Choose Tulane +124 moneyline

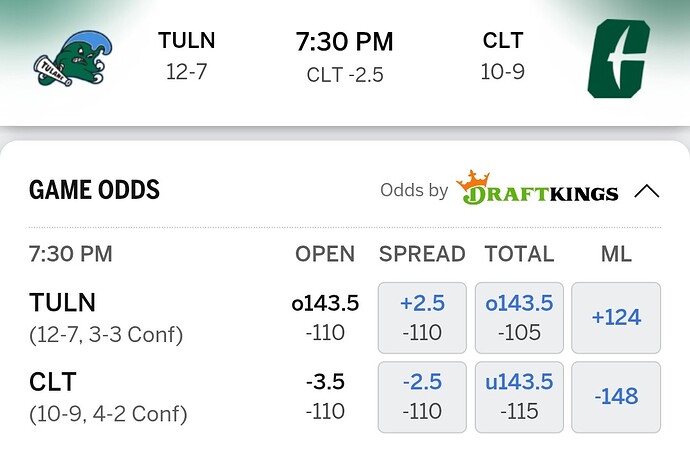click(x=616, y=317)
